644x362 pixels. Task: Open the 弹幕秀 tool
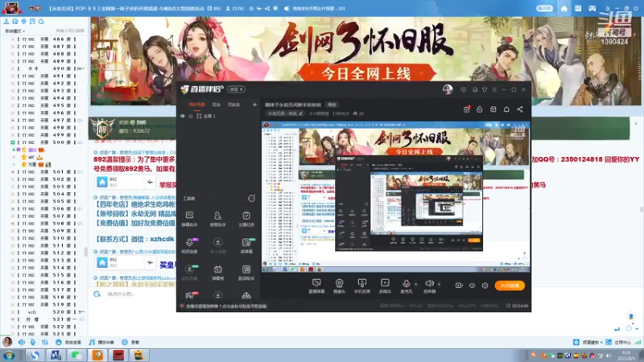217,273
